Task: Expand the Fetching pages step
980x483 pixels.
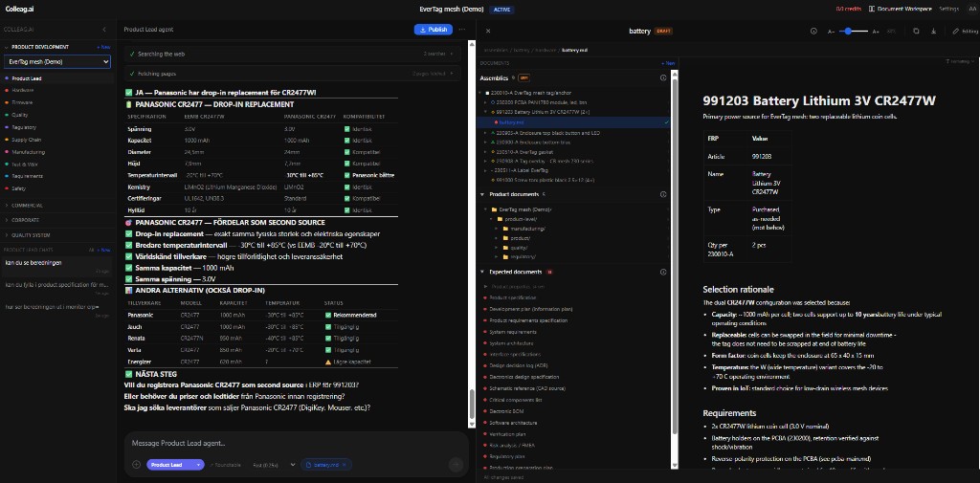Action: point(293,74)
